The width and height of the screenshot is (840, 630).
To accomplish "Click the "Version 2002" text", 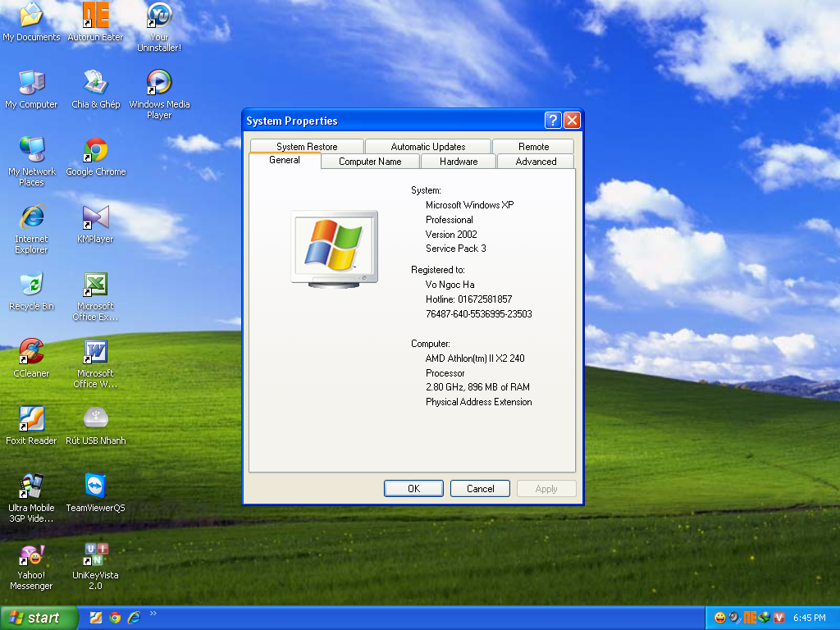I will pos(451,234).
